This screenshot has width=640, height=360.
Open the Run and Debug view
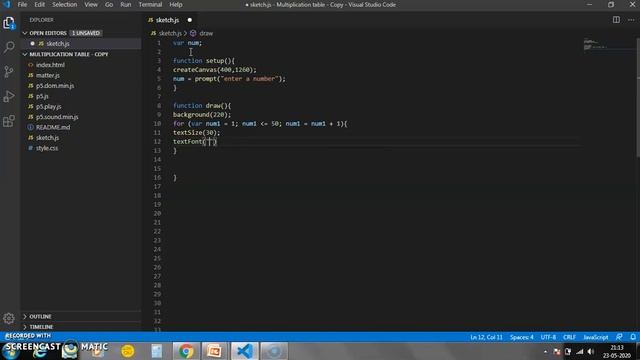click(x=9, y=96)
